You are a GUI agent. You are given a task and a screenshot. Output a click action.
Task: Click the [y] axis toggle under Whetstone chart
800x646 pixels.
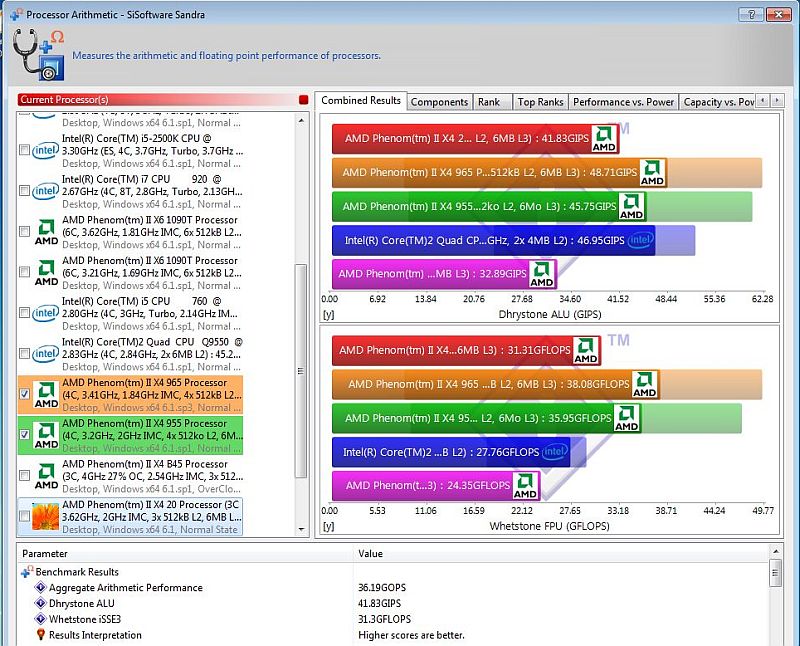pos(329,526)
